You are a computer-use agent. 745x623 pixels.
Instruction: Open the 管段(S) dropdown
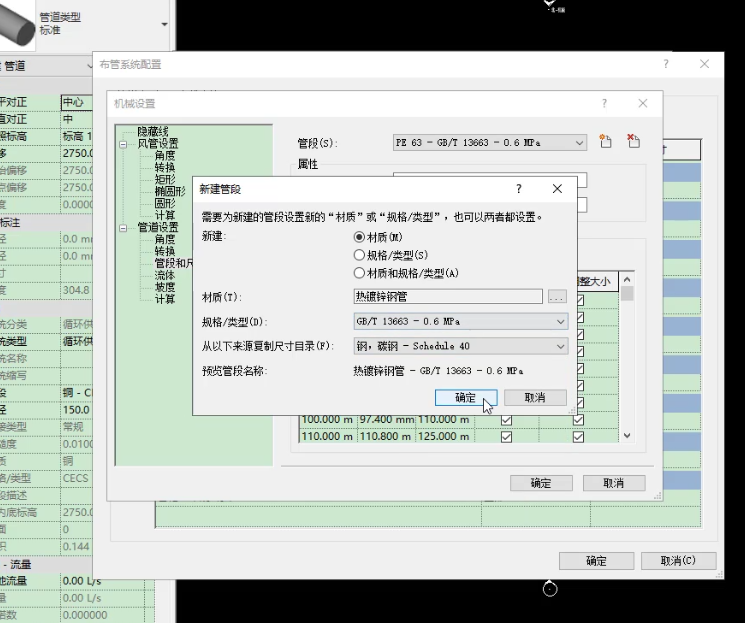point(489,143)
